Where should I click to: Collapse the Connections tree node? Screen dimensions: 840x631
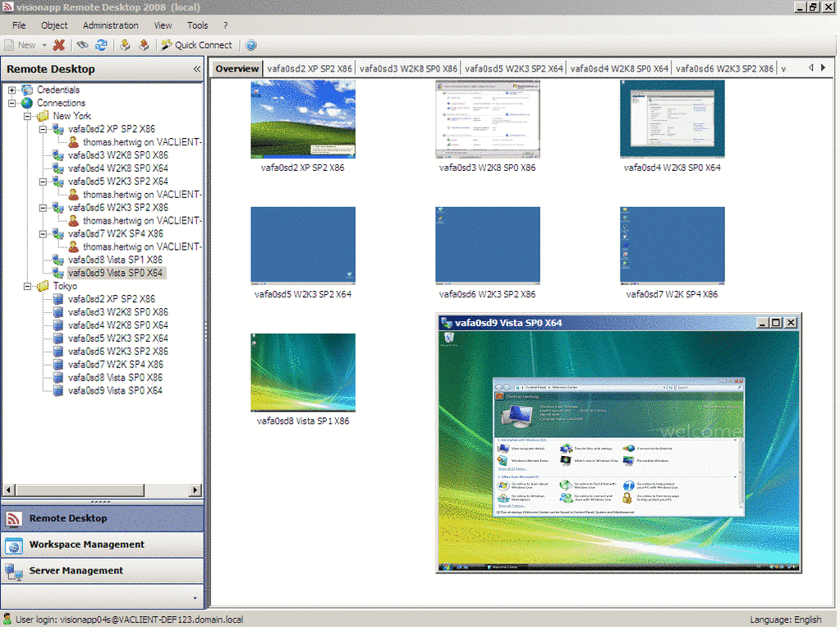pyautogui.click(x=11, y=103)
